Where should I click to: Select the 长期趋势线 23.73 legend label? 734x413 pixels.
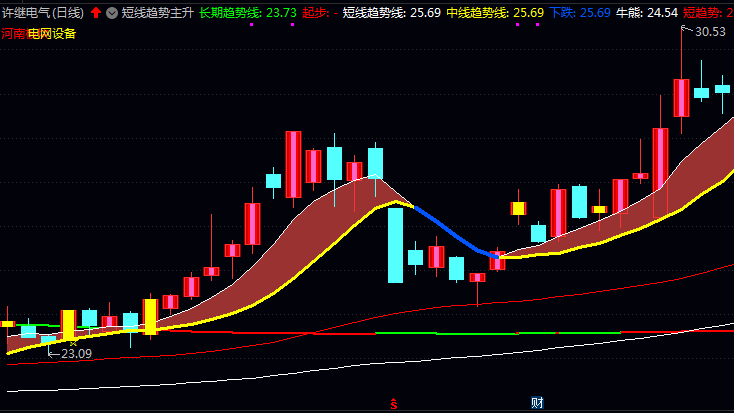point(247,13)
